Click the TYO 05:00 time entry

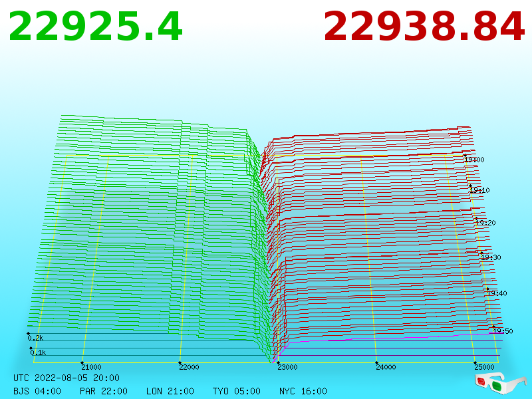tap(237, 391)
